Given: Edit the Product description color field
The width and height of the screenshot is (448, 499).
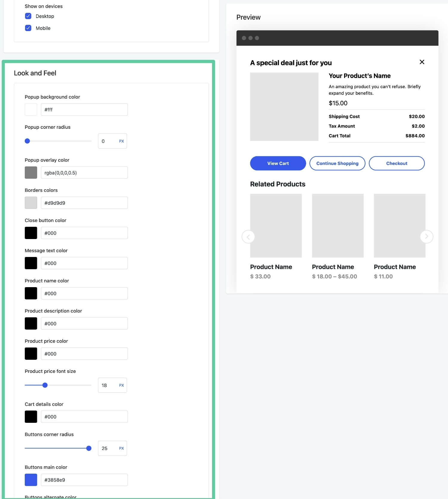Looking at the screenshot, I should [84, 324].
